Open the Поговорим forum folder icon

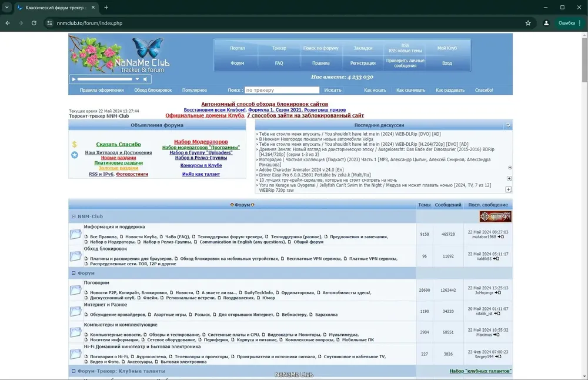[x=75, y=290]
